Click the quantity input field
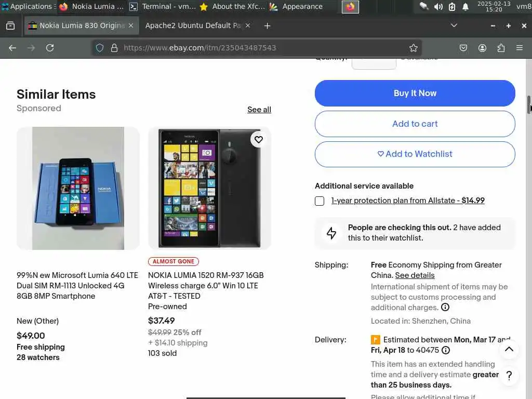Viewport: 532px width, 399px height. 374,63
